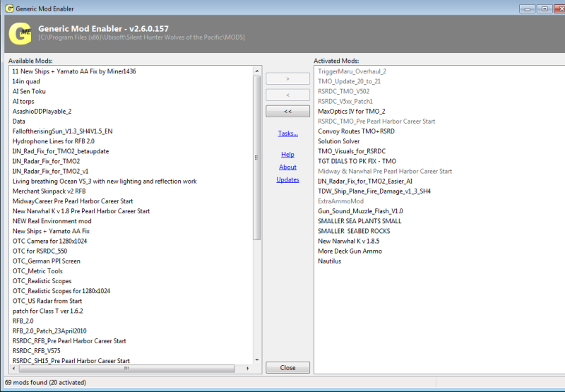Select 'New Narwhal K v 1.8 Pre Pearl Harbor'

[x=81, y=211]
